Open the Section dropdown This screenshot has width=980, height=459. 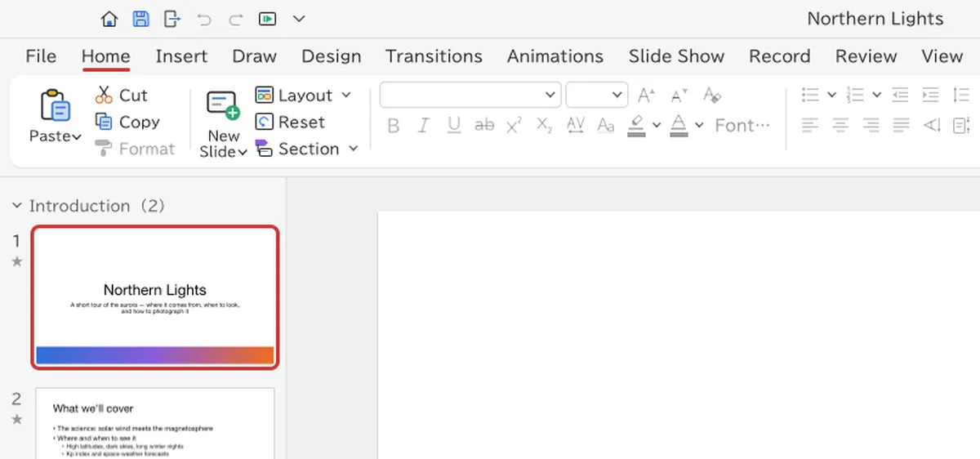tap(306, 149)
